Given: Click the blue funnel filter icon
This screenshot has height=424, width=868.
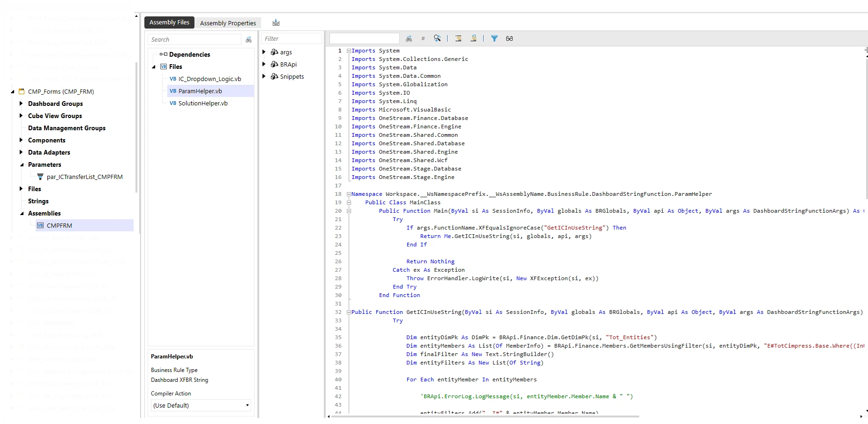Looking at the screenshot, I should [494, 38].
